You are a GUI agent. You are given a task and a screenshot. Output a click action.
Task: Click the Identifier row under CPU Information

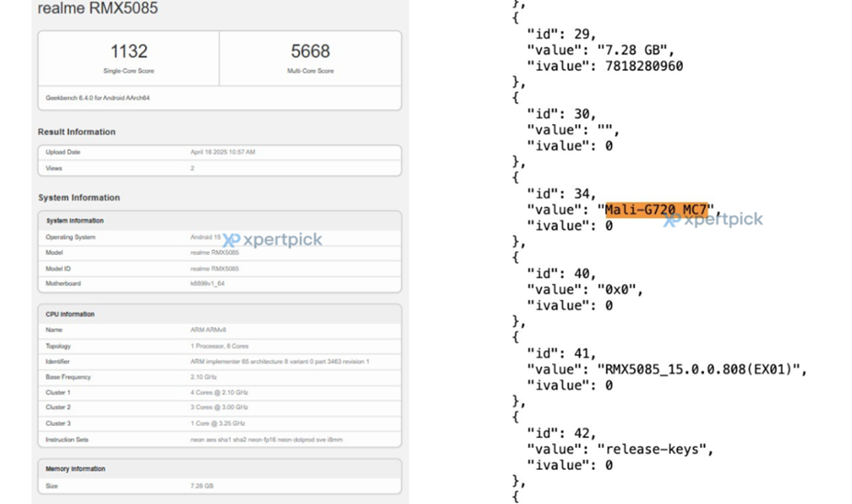219,361
